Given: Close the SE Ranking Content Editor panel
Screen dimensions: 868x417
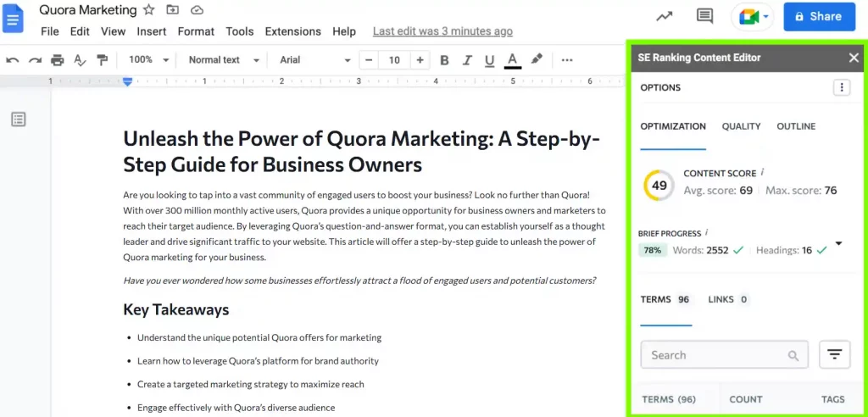Looking at the screenshot, I should click(x=854, y=58).
